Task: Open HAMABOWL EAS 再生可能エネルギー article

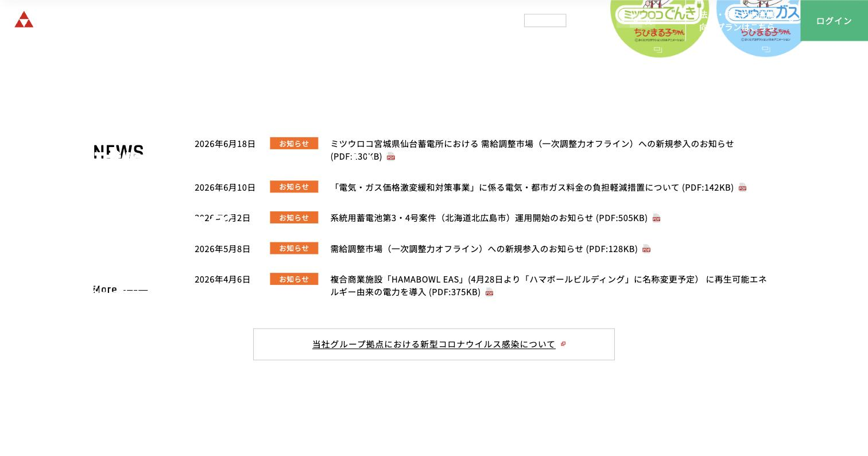Action: click(x=548, y=285)
